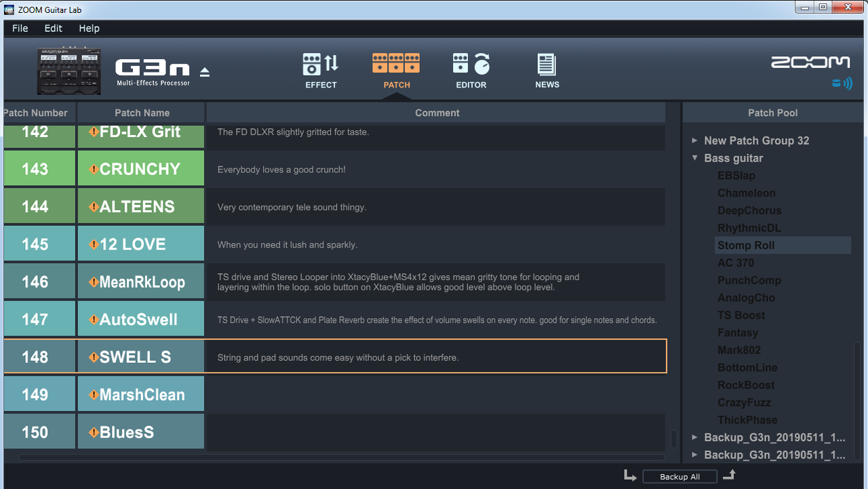Select Fantasy in Patch Pool
The width and height of the screenshot is (868, 489).
coord(738,333)
